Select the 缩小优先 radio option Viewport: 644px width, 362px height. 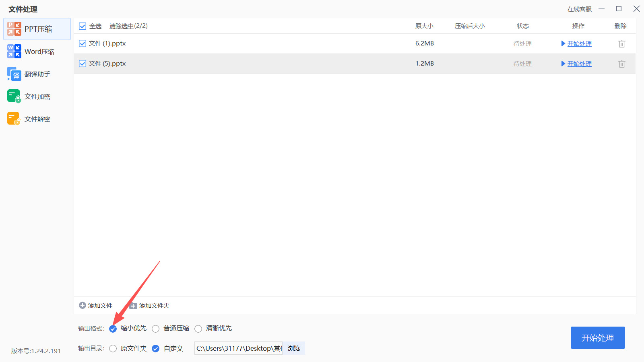pos(113,329)
